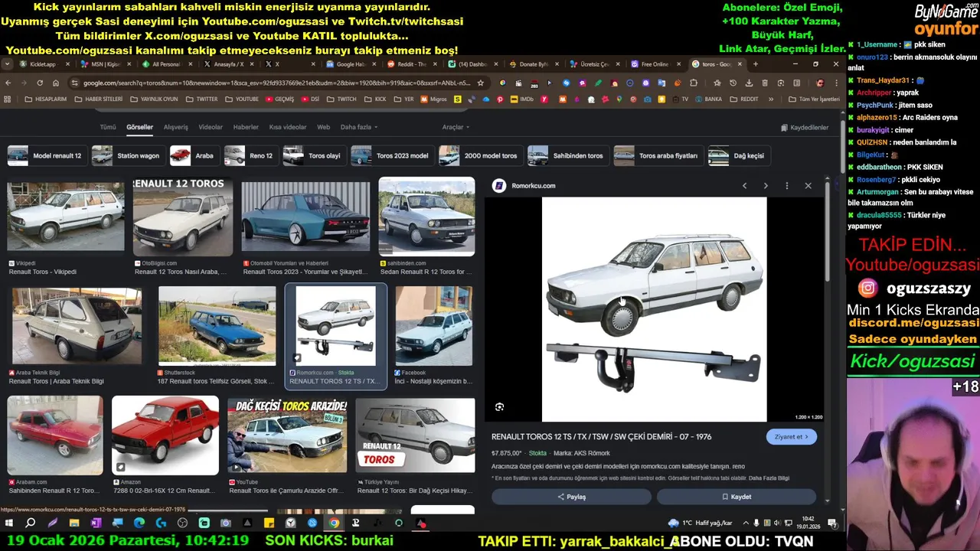Open Kaydedilenler saved items link
The image size is (980, 551).
pos(805,128)
